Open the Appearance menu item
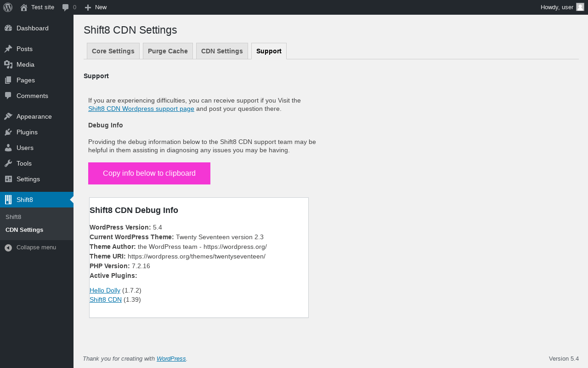This screenshot has height=368, width=588. [34, 116]
